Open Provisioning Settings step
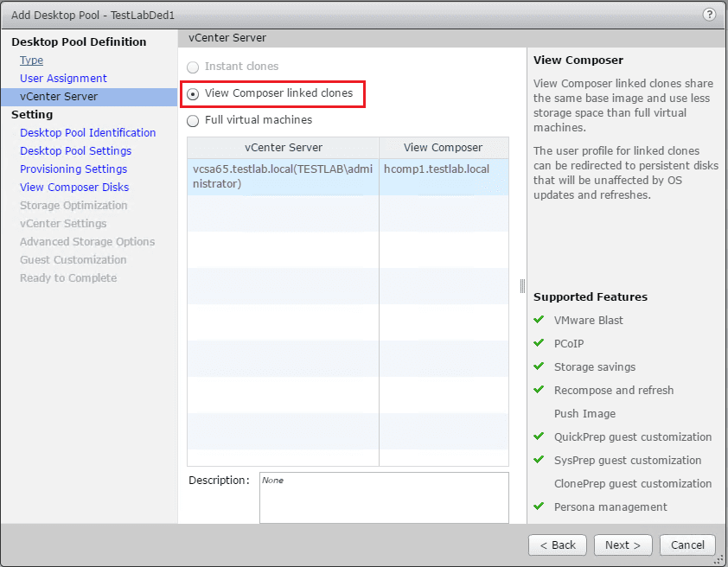Viewport: 728px width, 567px height. tap(73, 169)
